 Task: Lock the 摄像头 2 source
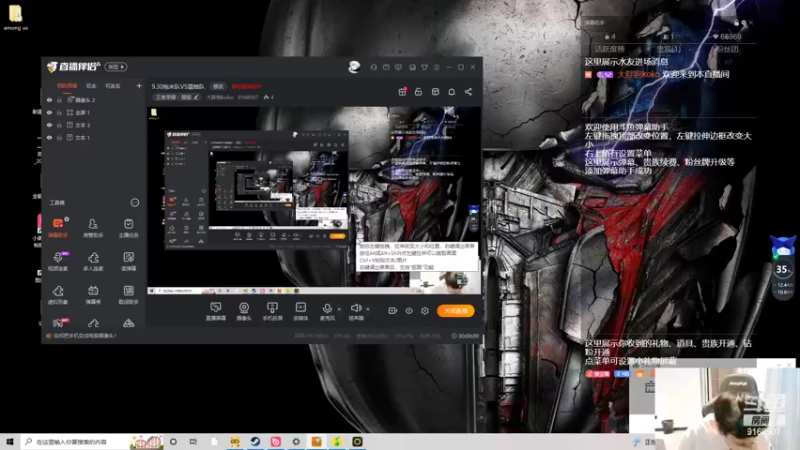point(59,100)
